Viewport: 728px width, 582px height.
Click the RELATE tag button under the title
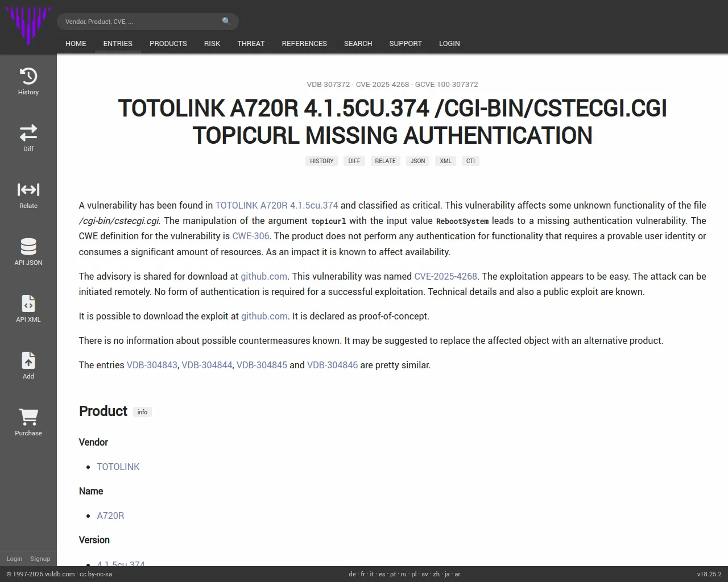(x=385, y=161)
